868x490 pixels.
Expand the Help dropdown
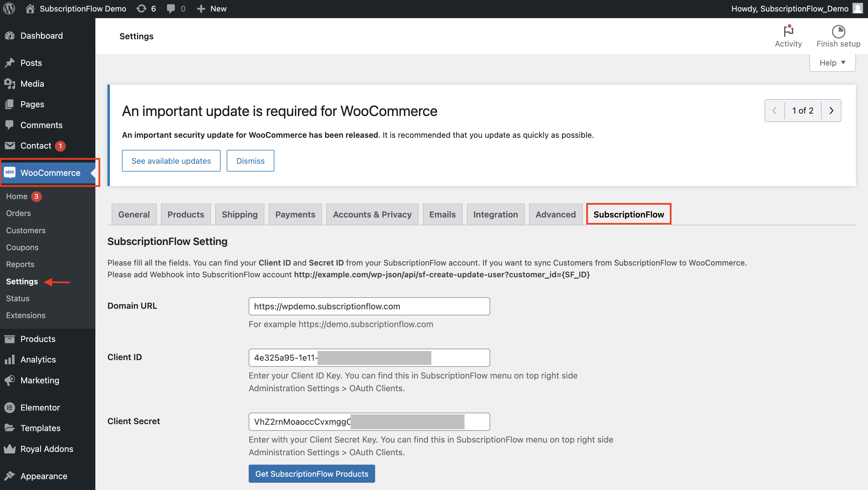(x=832, y=63)
